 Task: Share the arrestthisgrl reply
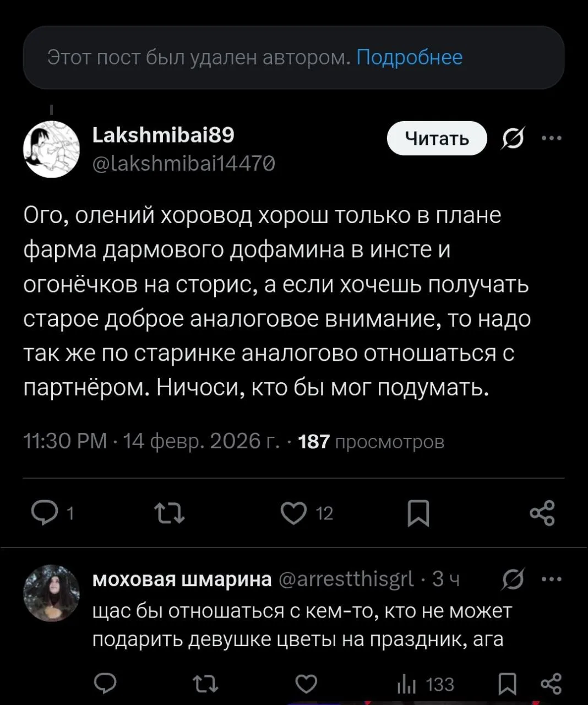551,684
